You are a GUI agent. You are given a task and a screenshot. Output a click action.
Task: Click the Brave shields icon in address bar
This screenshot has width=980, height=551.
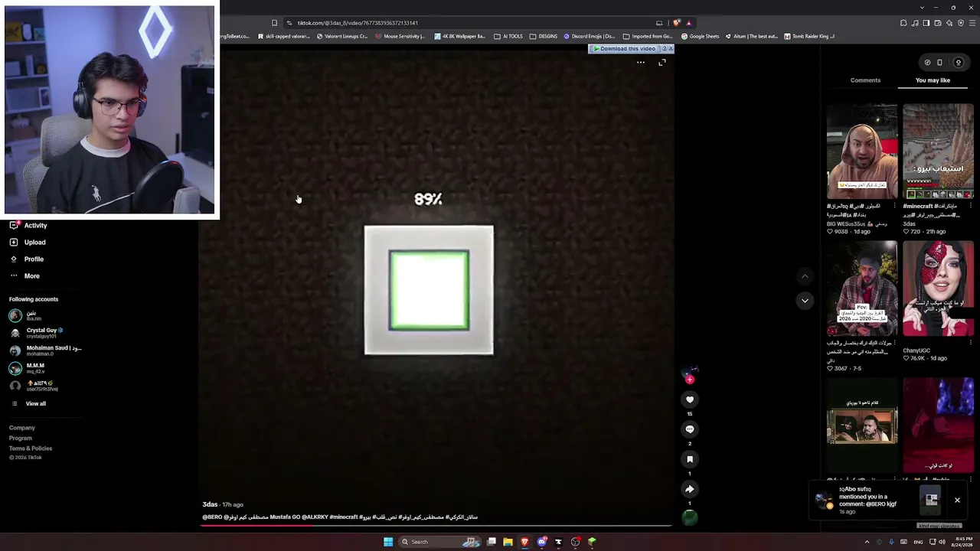tap(677, 23)
